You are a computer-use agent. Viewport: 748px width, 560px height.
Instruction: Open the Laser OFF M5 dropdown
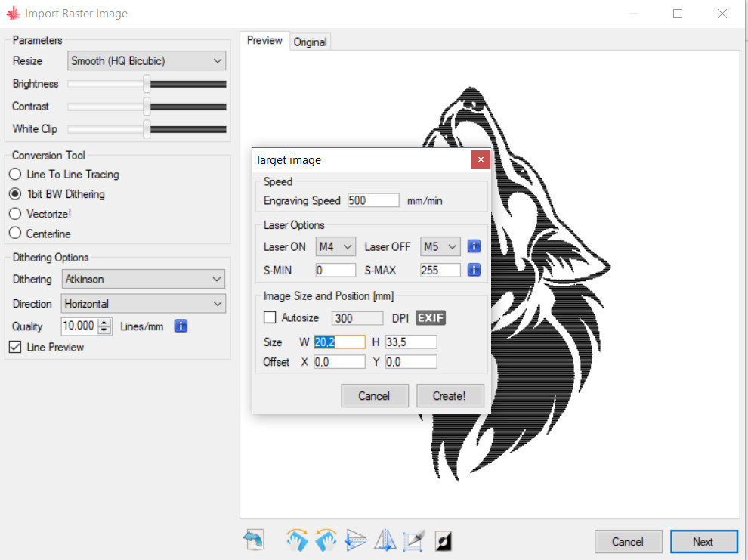coord(440,246)
